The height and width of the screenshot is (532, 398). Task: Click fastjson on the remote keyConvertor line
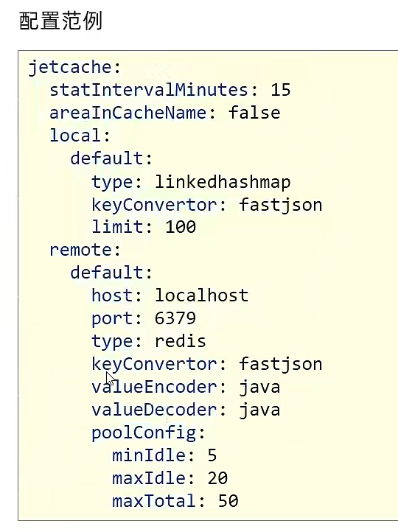point(281,365)
